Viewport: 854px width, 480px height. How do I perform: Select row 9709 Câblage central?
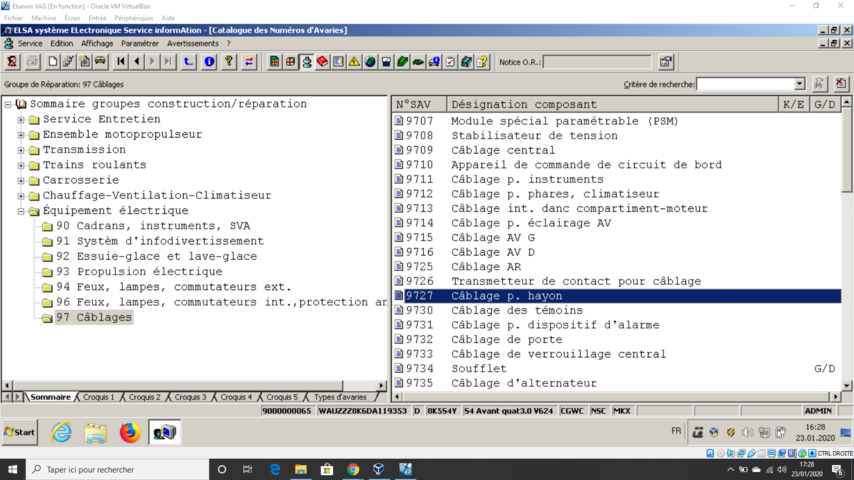[617, 150]
